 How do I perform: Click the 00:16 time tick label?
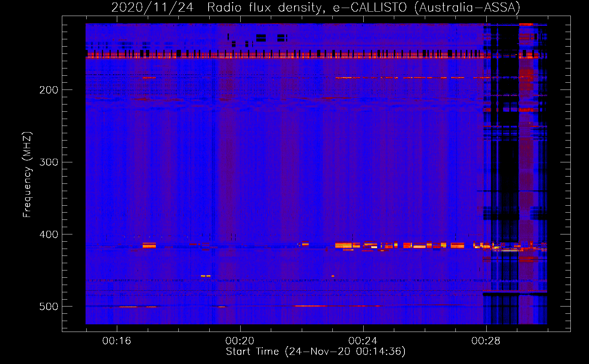point(116,341)
